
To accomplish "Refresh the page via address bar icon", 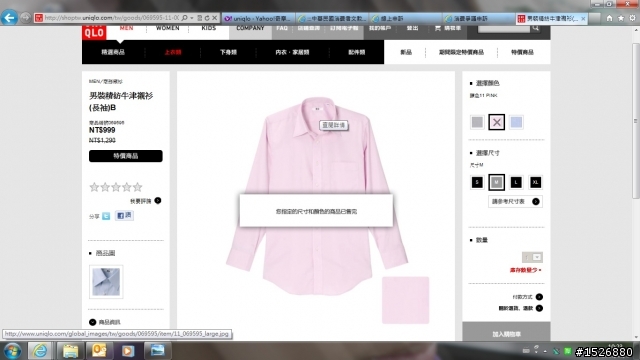I will click(x=207, y=18).
